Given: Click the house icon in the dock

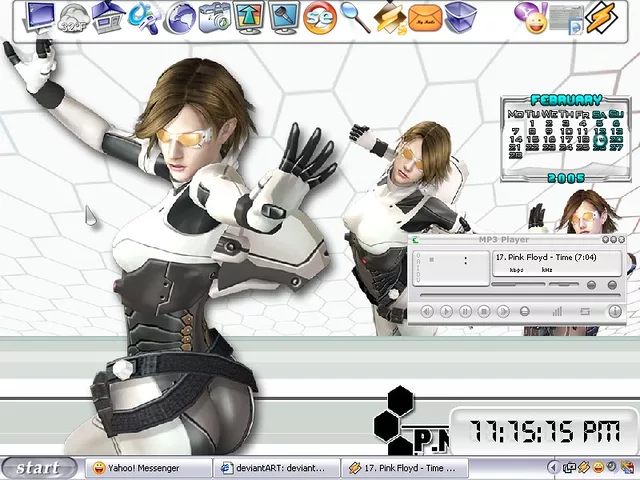Looking at the screenshot, I should [108, 16].
